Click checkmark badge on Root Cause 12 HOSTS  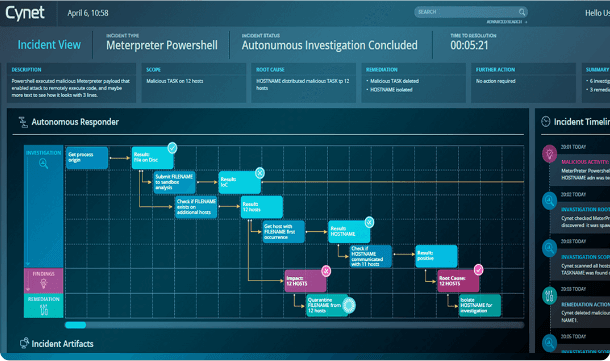point(478,270)
